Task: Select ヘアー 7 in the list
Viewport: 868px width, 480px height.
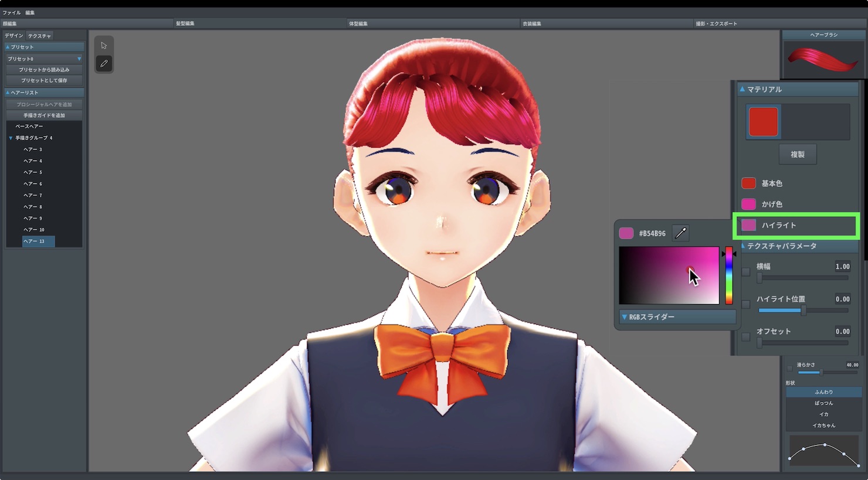Action: click(x=33, y=195)
